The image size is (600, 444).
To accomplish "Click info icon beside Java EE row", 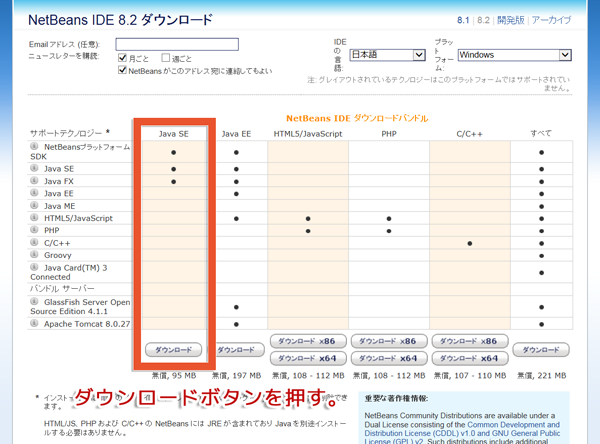I will [x=34, y=193].
